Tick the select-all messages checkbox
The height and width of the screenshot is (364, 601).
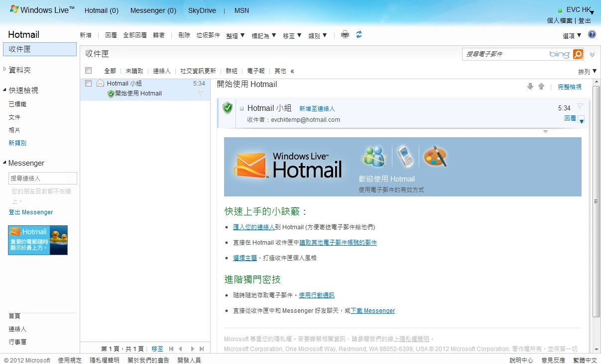tap(89, 71)
